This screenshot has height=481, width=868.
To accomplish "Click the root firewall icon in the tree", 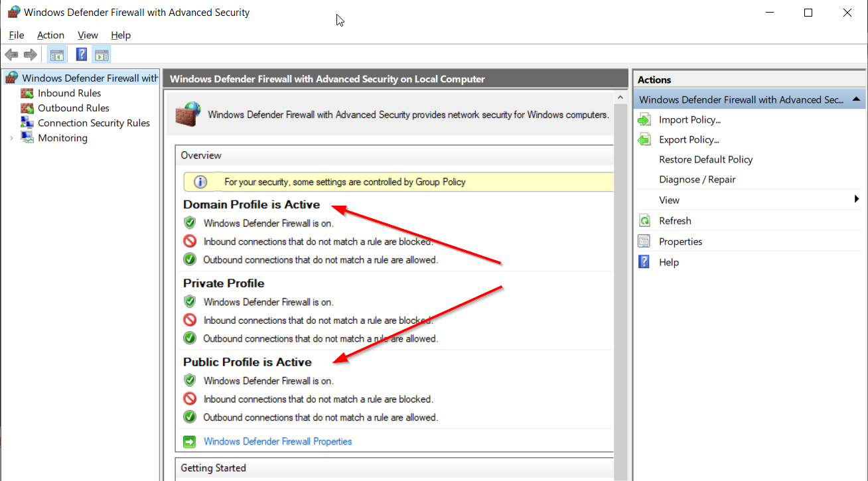I will 12,78.
